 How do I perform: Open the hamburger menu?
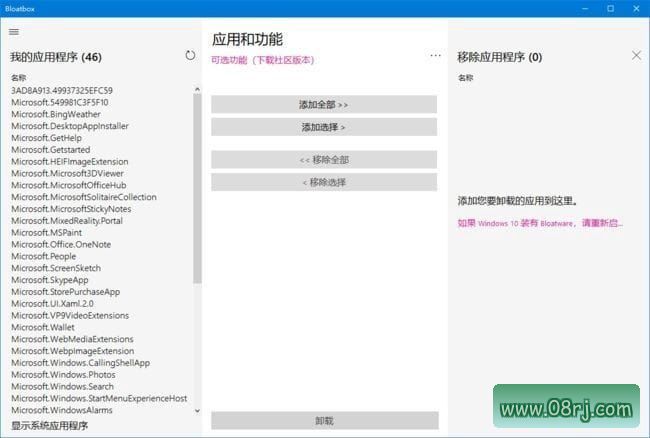(x=14, y=32)
